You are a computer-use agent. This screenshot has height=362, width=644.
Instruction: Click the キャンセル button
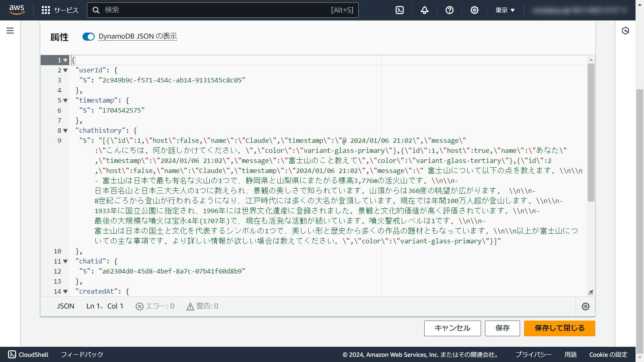[x=452, y=328]
